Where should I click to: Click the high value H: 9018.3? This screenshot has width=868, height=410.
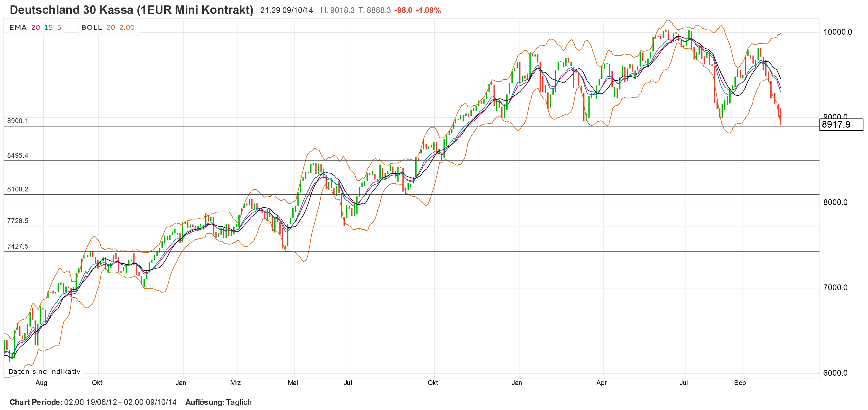[338, 11]
